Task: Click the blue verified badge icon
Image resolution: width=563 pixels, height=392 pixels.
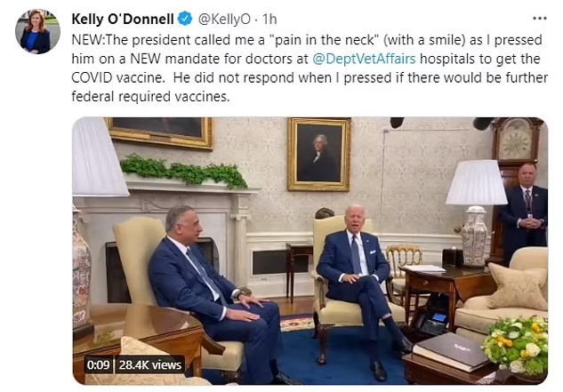Action: click(185, 19)
